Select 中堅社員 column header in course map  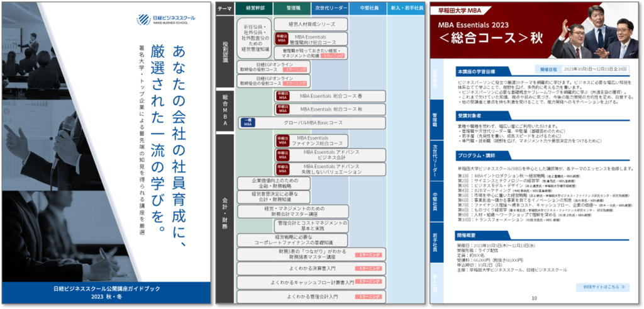click(367, 8)
